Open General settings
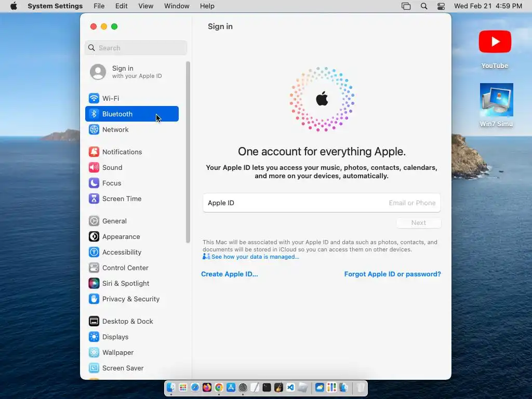This screenshot has height=399, width=532. coord(131,221)
